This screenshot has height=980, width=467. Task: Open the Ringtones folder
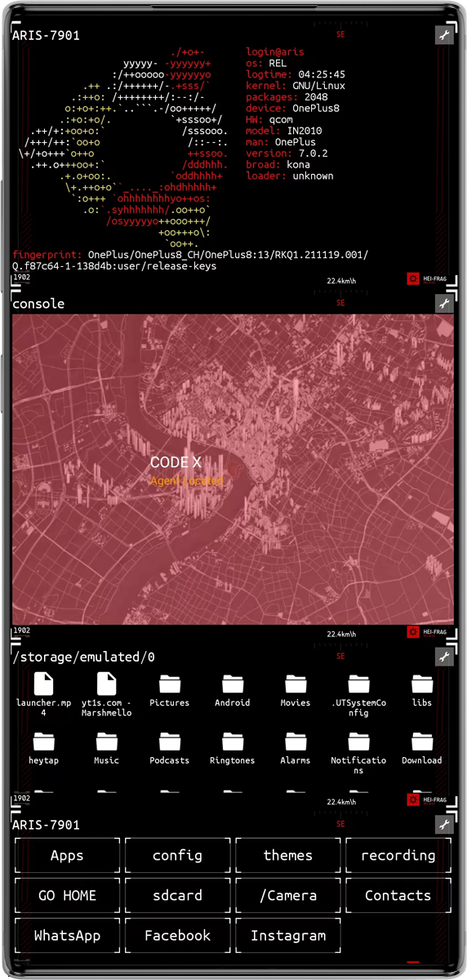coord(233,748)
